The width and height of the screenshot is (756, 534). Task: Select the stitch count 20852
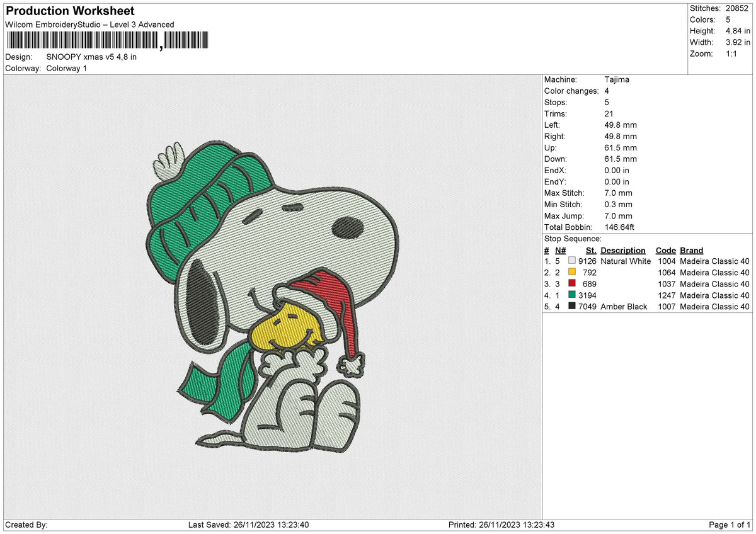tap(738, 8)
